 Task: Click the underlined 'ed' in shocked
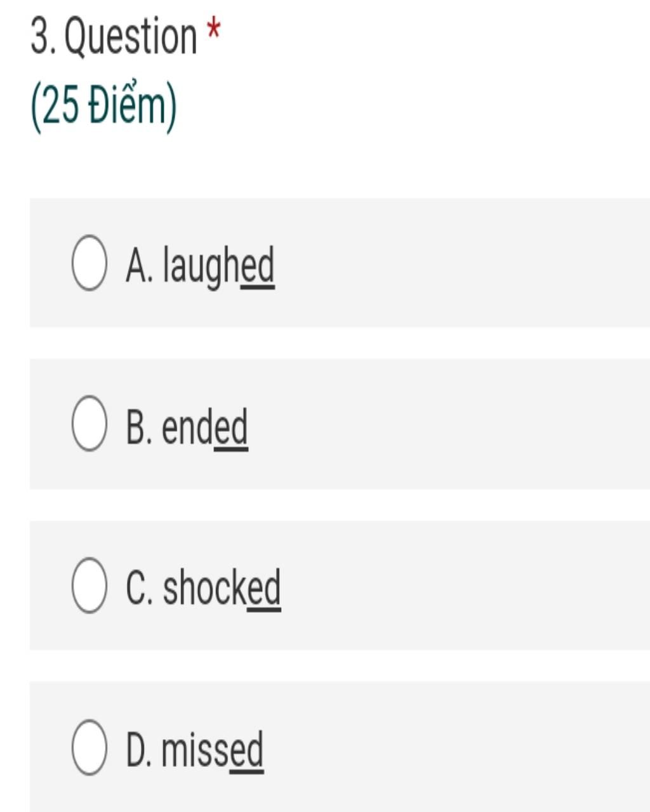263,589
